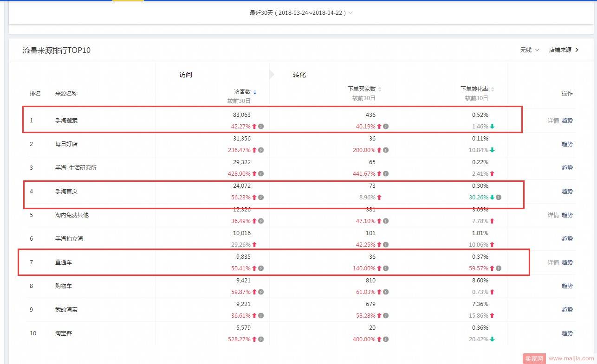Open 趋势 for 手淘拍立淘 row
This screenshot has width=597, height=364.
click(567, 239)
